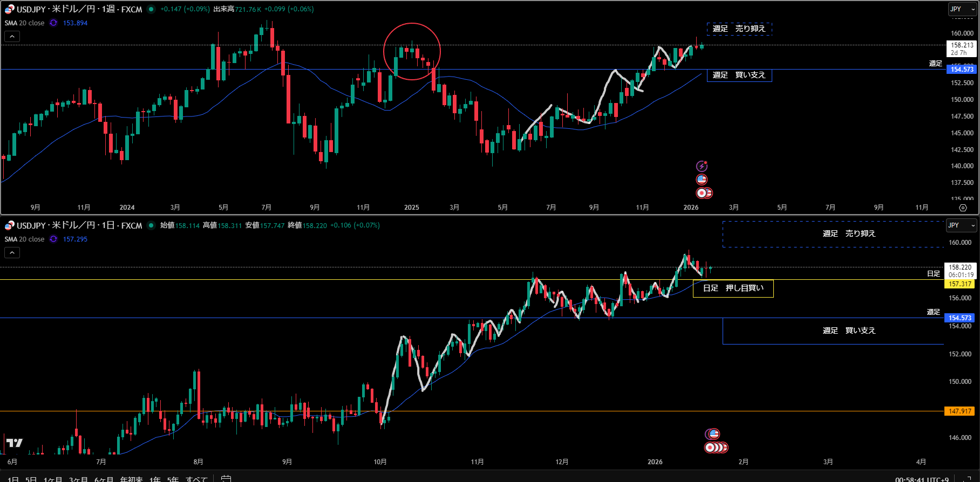Image resolution: width=980 pixels, height=482 pixels.
Task: Collapse the weekly chart indicator legend
Action: tap(12, 36)
